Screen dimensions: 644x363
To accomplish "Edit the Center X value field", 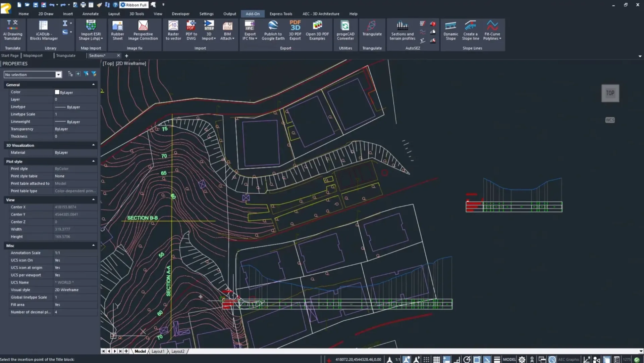I will (x=74, y=207).
